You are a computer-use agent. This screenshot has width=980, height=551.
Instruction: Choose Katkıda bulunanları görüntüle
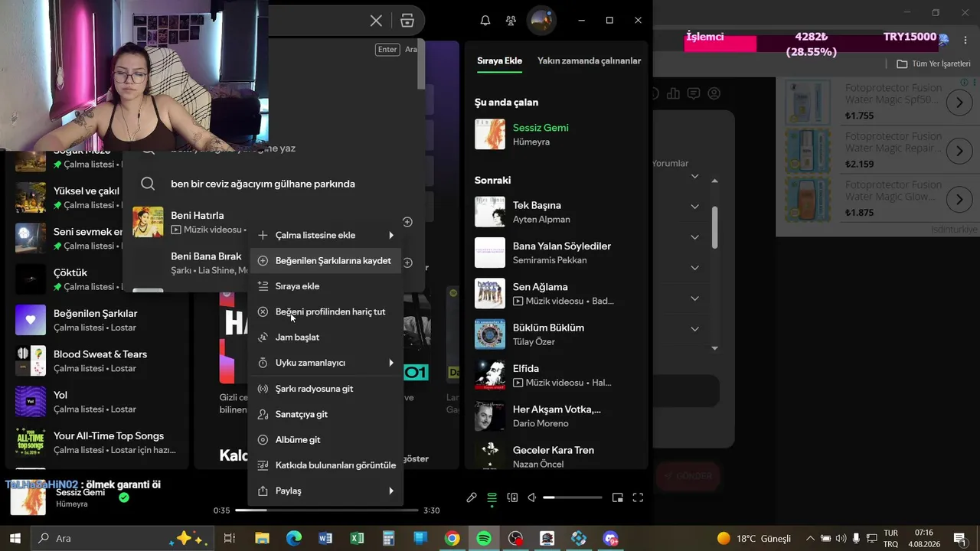point(325,465)
